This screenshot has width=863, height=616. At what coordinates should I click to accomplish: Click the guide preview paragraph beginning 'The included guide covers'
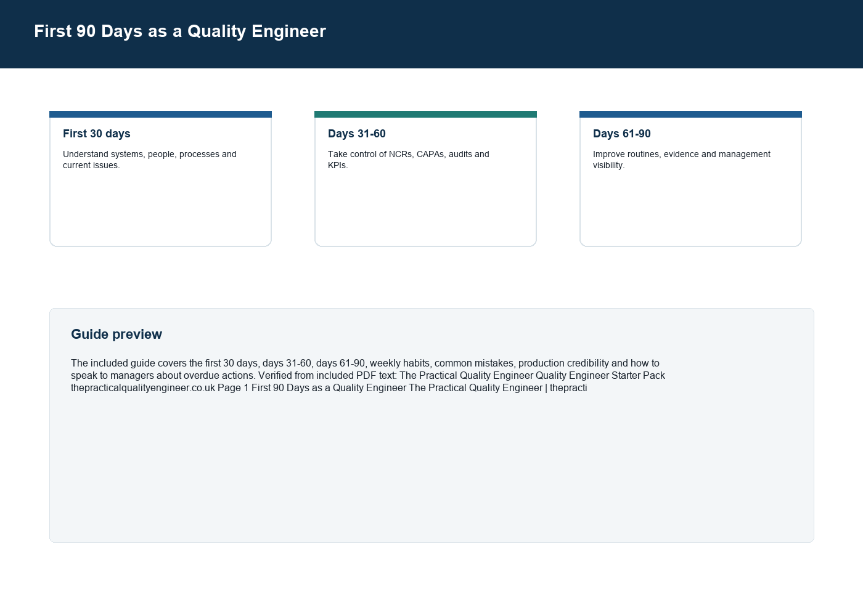coord(368,376)
